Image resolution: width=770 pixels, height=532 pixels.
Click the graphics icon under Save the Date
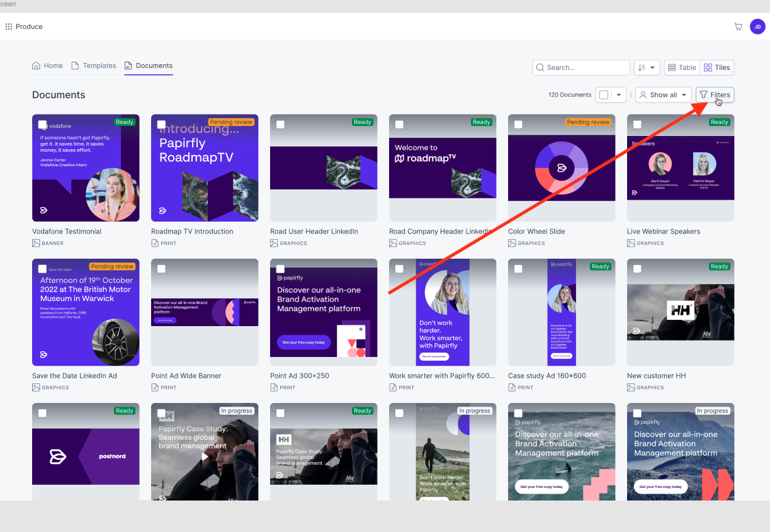point(36,387)
